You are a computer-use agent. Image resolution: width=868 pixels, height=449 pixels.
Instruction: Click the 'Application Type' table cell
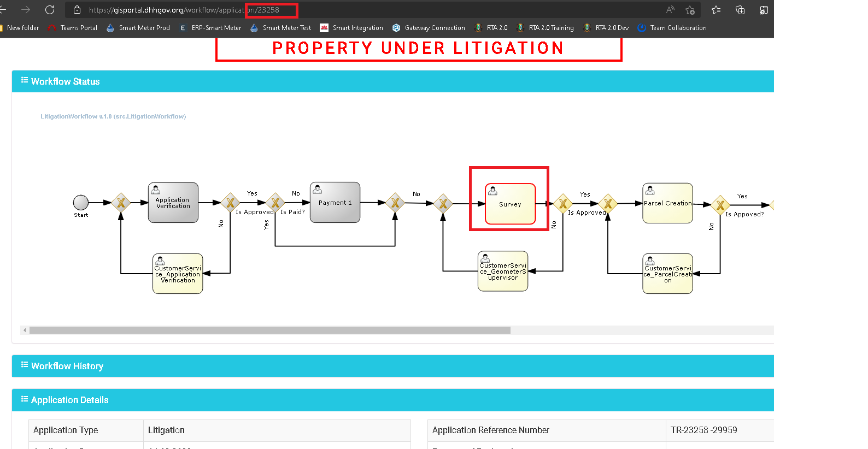(86, 430)
